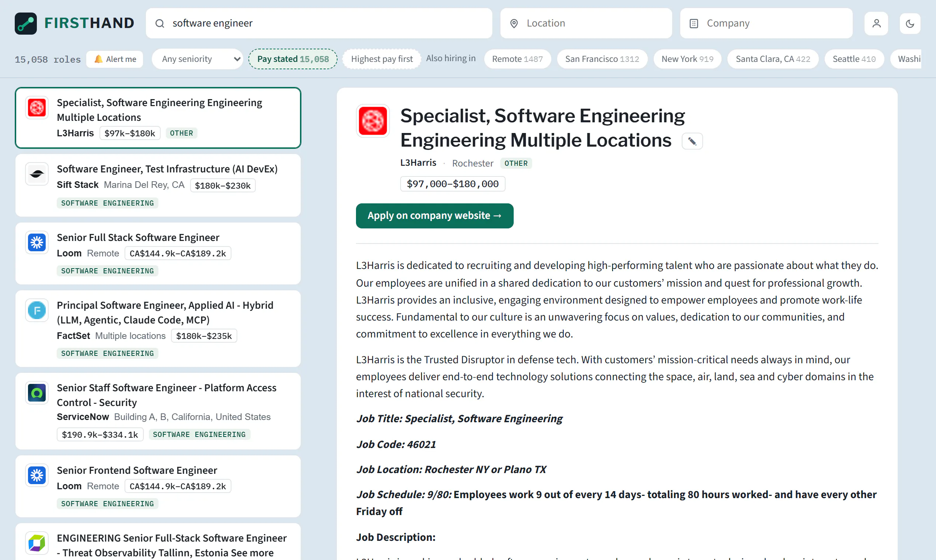The width and height of the screenshot is (936, 560).
Task: Open the user account icon
Action: (876, 24)
